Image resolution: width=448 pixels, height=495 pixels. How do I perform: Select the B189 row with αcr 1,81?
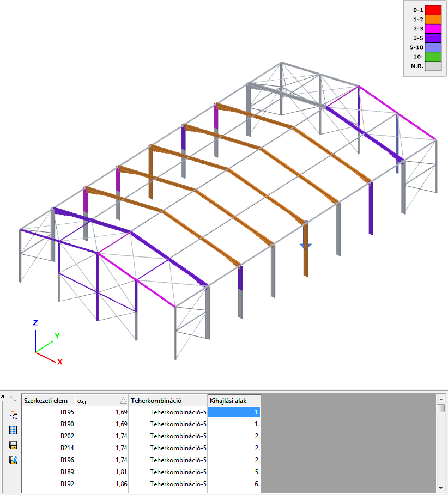coord(141,472)
